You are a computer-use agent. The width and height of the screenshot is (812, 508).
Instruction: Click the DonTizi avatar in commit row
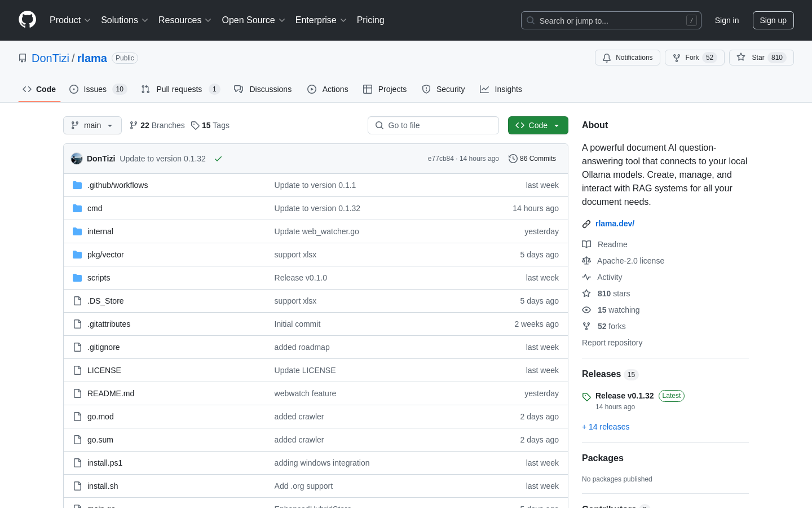[x=77, y=159]
